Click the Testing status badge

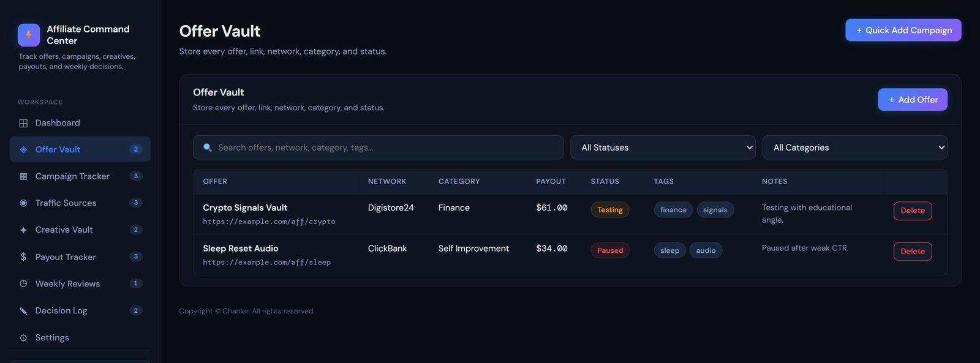pos(610,210)
